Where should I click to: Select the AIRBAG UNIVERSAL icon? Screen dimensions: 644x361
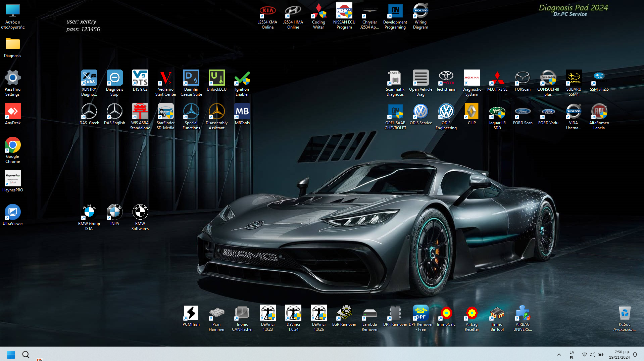coord(523,318)
